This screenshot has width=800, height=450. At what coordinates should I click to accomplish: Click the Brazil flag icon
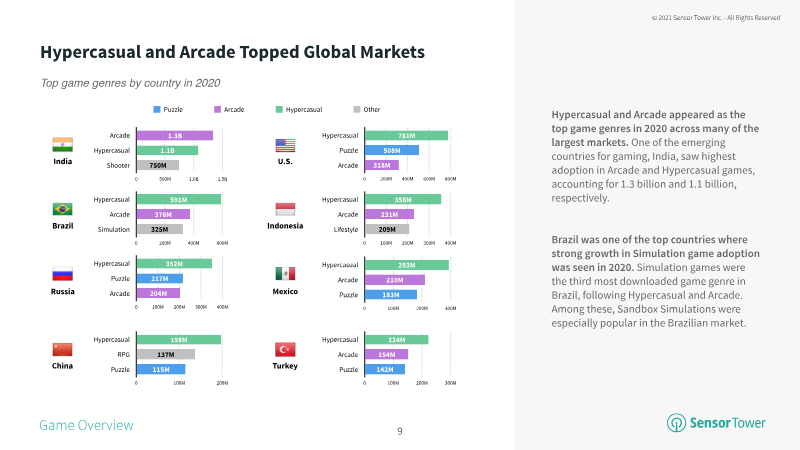[62, 209]
